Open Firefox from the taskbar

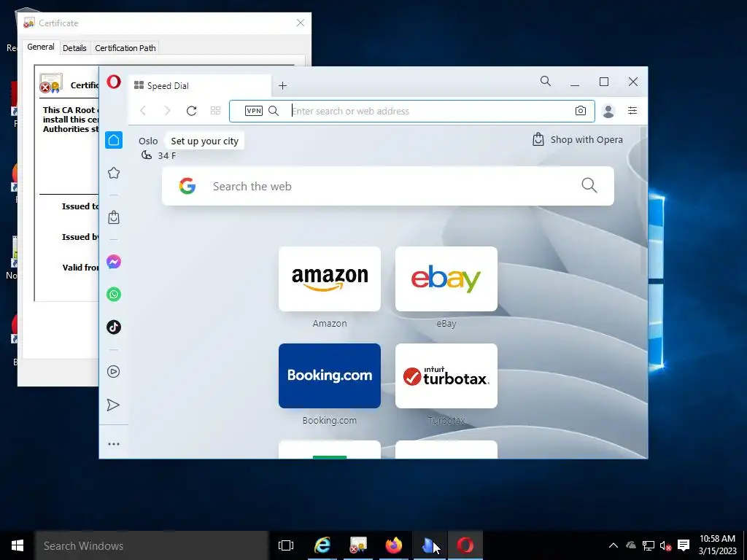pos(394,545)
